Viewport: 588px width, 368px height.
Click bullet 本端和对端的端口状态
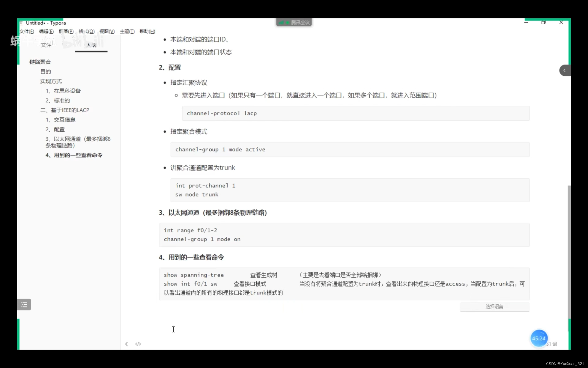point(201,52)
